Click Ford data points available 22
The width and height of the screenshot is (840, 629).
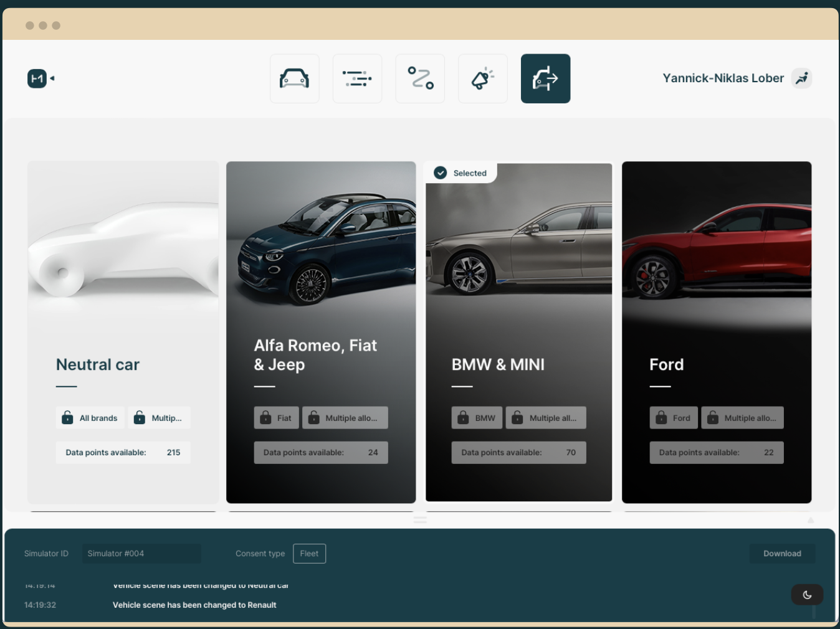[717, 453]
